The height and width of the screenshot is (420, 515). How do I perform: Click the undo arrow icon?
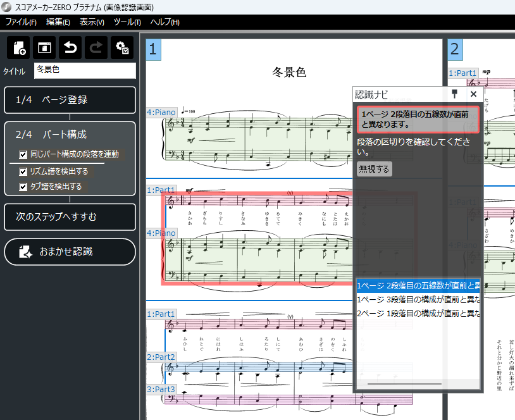pyautogui.click(x=70, y=48)
